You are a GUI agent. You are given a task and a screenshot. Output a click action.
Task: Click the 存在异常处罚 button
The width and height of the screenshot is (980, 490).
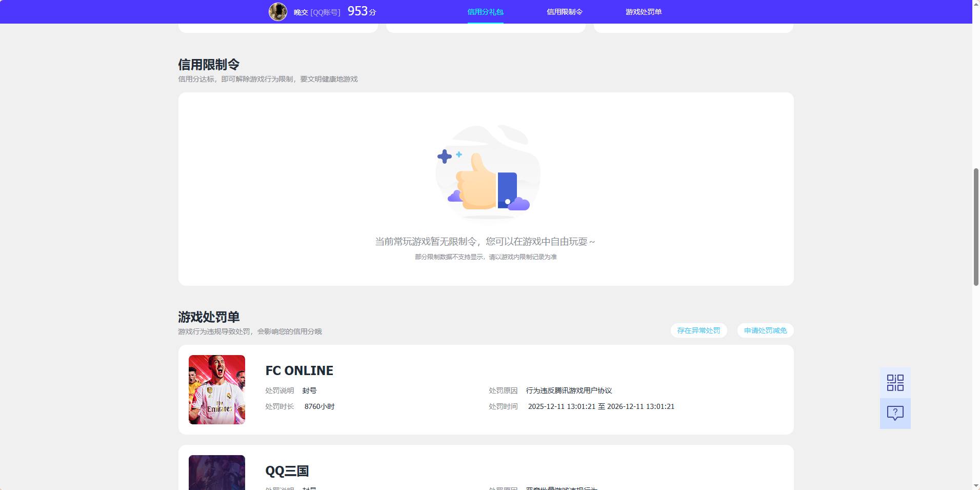point(698,330)
